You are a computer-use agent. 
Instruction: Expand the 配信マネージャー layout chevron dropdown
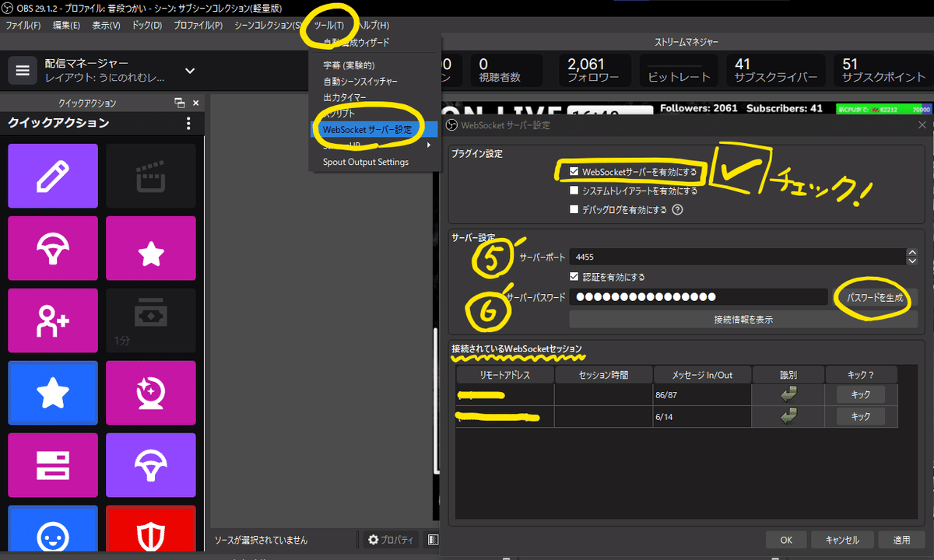[190, 71]
